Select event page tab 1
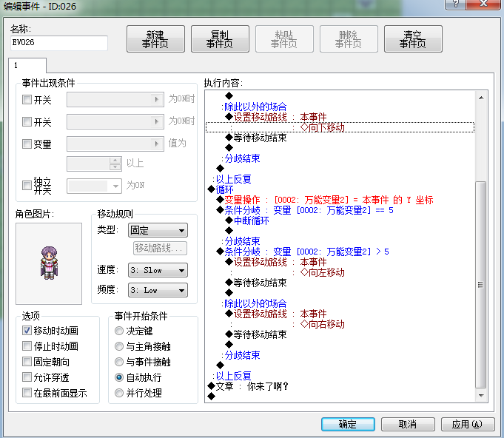 coord(27,66)
